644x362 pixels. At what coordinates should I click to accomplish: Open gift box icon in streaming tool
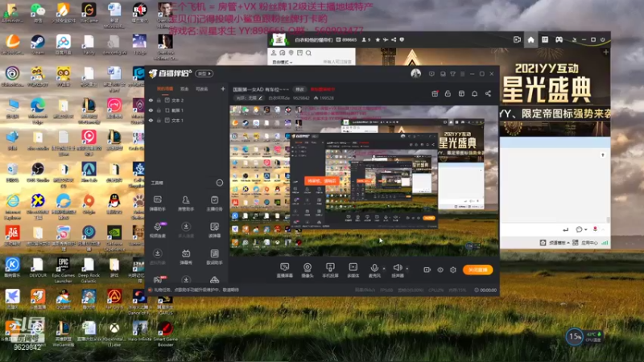tap(435, 93)
